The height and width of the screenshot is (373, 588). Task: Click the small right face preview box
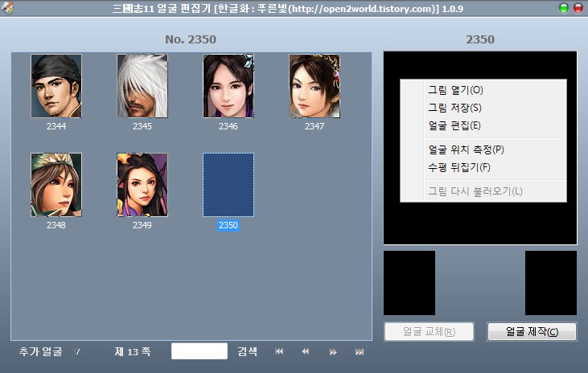point(551,283)
